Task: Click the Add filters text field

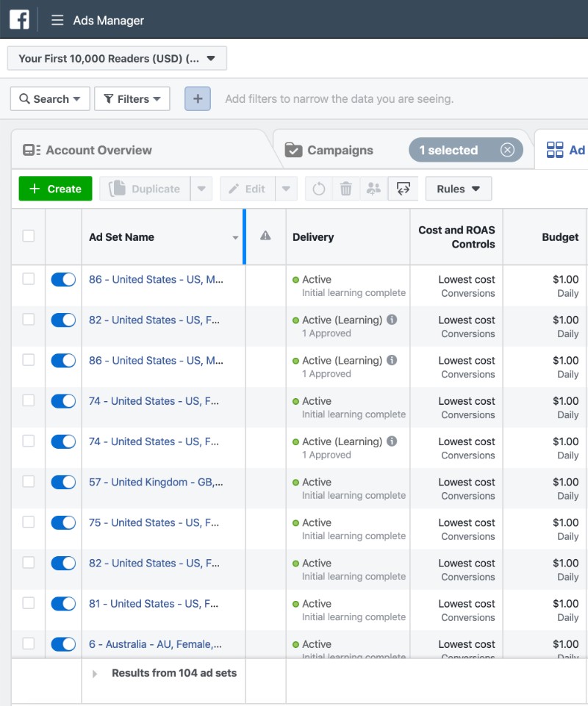Action: (340, 98)
